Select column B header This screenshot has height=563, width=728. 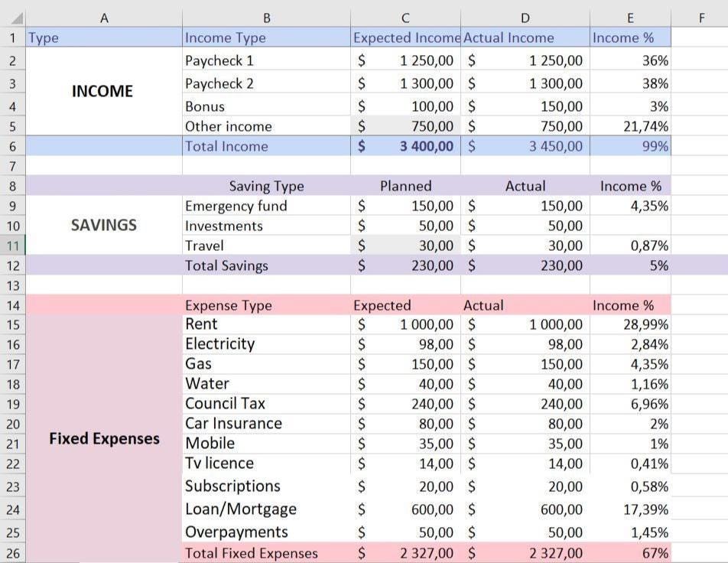[x=266, y=18]
